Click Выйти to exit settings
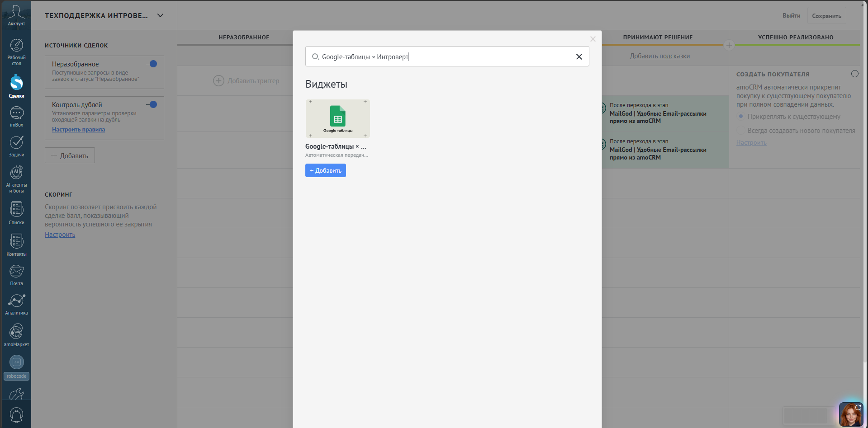Viewport: 868px width, 428px height. click(791, 15)
